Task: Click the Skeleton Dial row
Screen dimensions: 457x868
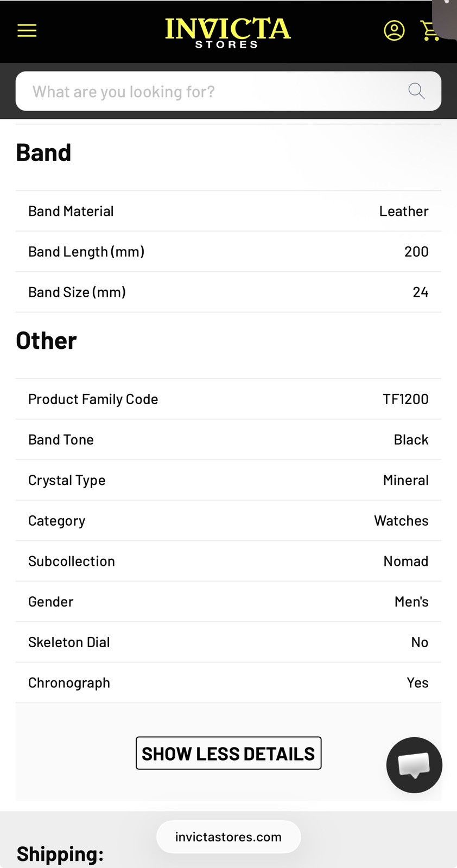Action: (x=228, y=642)
